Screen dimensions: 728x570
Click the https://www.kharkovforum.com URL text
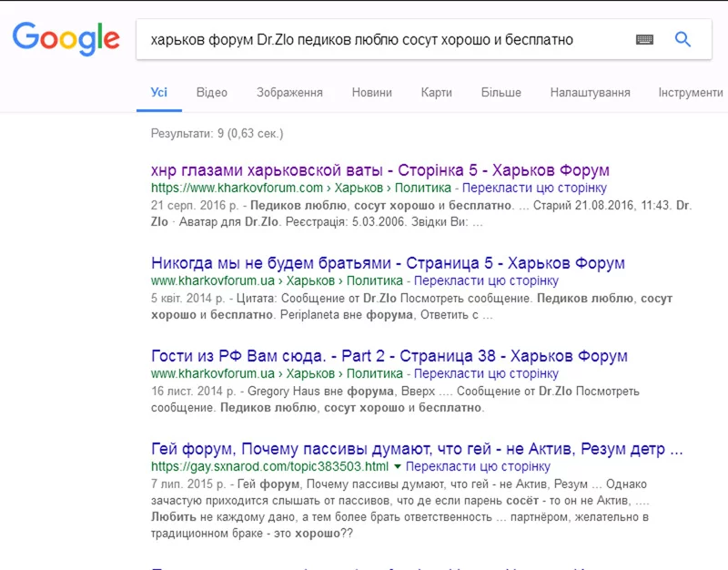coord(237,188)
